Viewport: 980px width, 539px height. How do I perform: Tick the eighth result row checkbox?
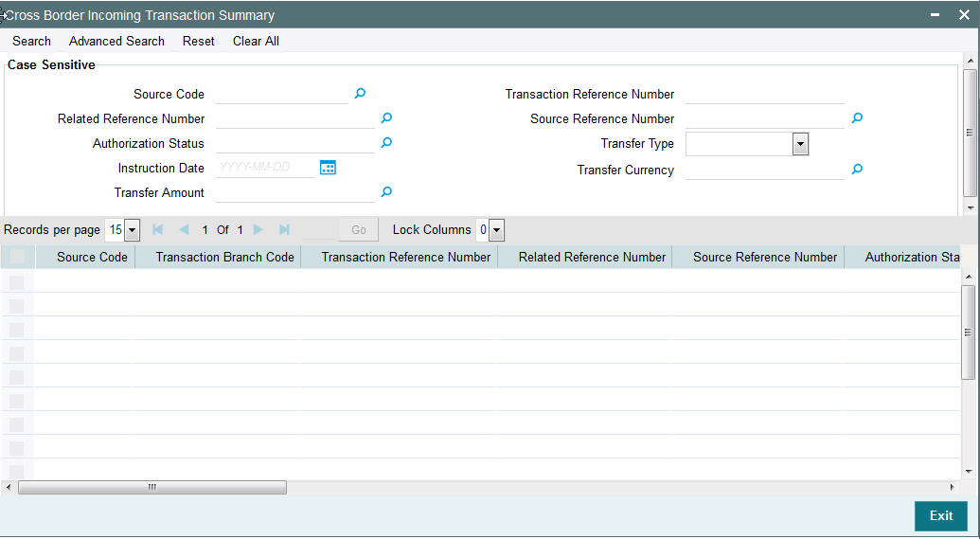click(17, 448)
